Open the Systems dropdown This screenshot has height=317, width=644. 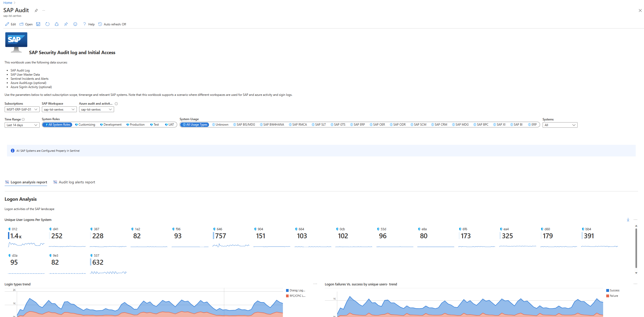[x=560, y=125]
